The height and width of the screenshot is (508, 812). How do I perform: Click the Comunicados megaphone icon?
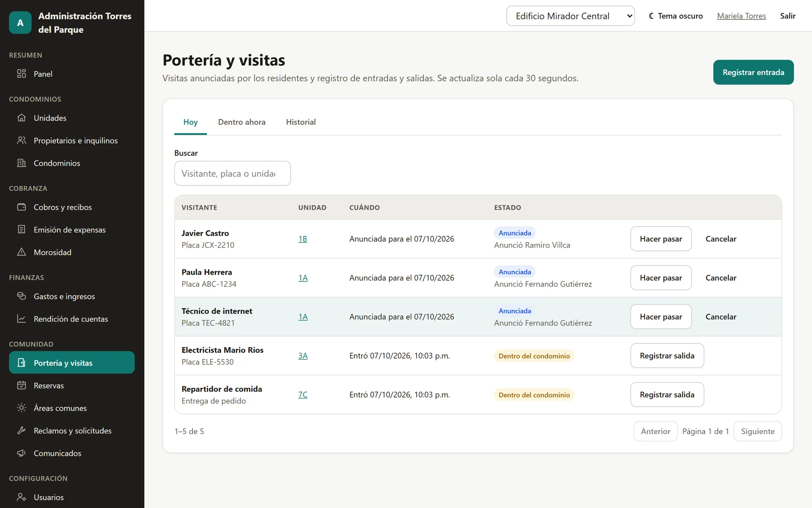tap(22, 453)
